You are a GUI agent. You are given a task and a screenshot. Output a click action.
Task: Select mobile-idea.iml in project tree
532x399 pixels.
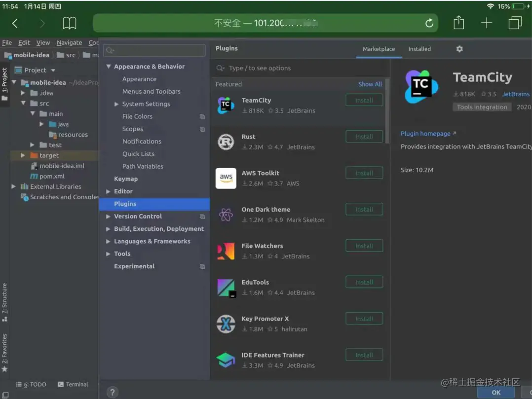click(57, 166)
